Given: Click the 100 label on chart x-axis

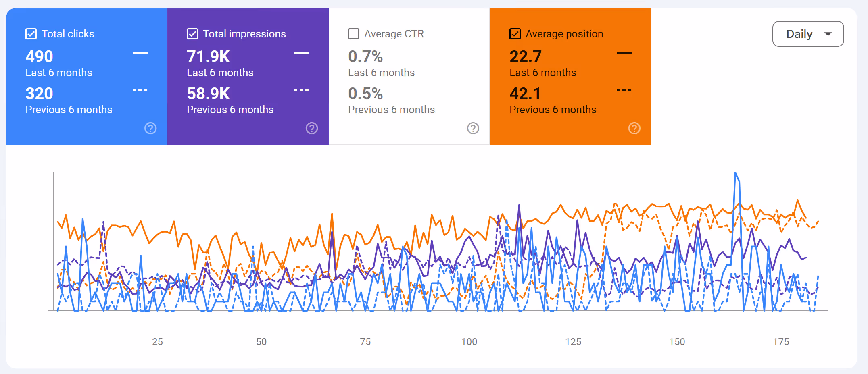Looking at the screenshot, I should pyautogui.click(x=469, y=342).
